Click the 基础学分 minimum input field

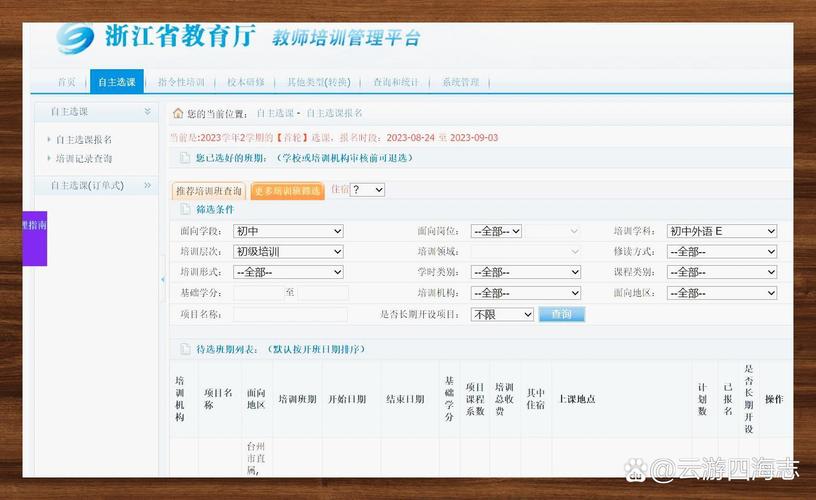(x=259, y=293)
